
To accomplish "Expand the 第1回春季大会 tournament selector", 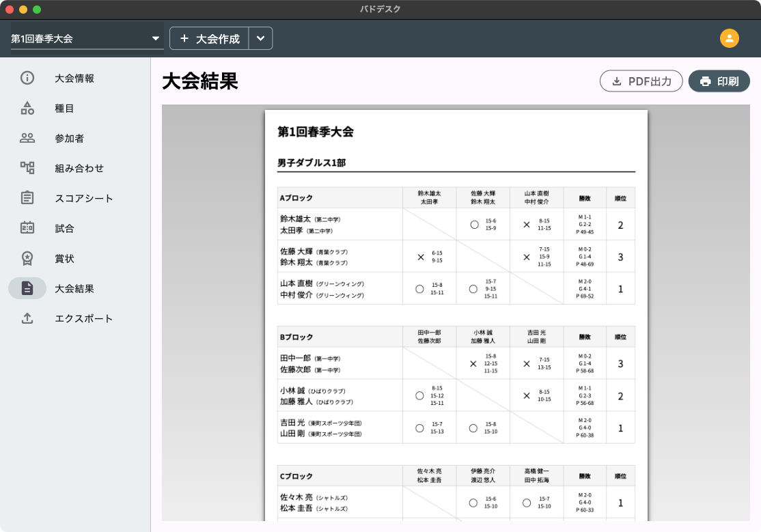I will tap(87, 38).
